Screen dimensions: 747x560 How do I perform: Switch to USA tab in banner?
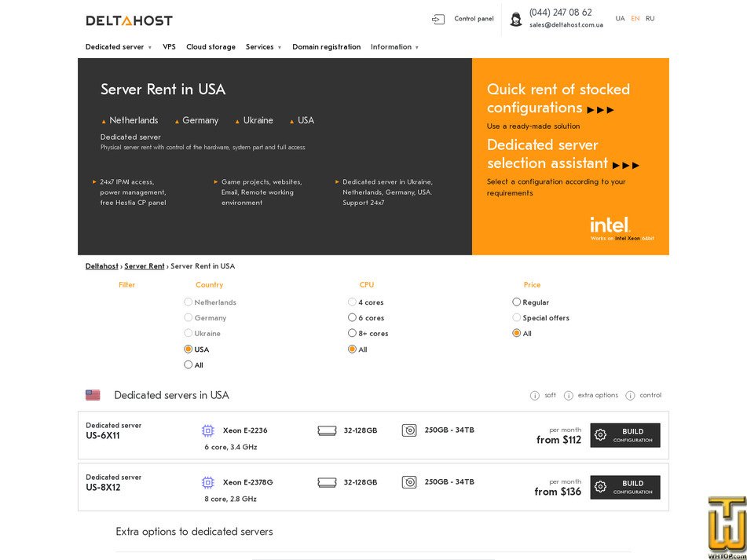(x=302, y=120)
